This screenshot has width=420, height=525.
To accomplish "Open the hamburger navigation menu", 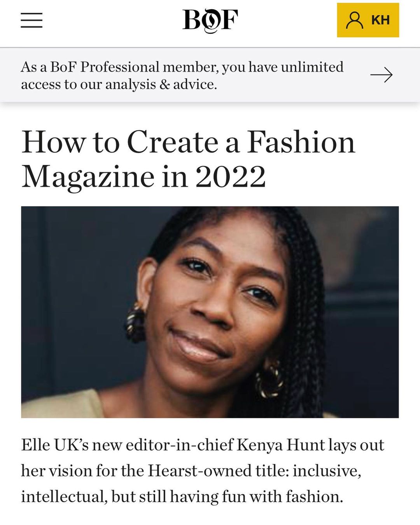I will [31, 20].
